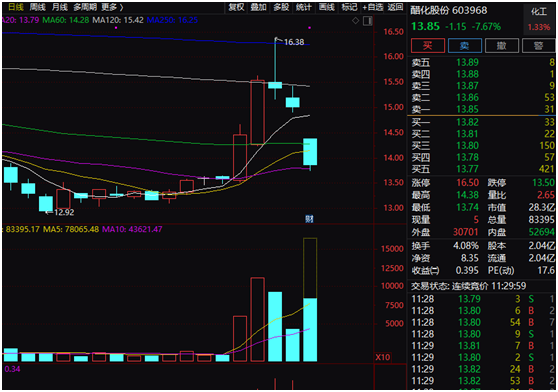Add stock via +自选 button
Screen dimensions: 558x392
tap(373, 7)
